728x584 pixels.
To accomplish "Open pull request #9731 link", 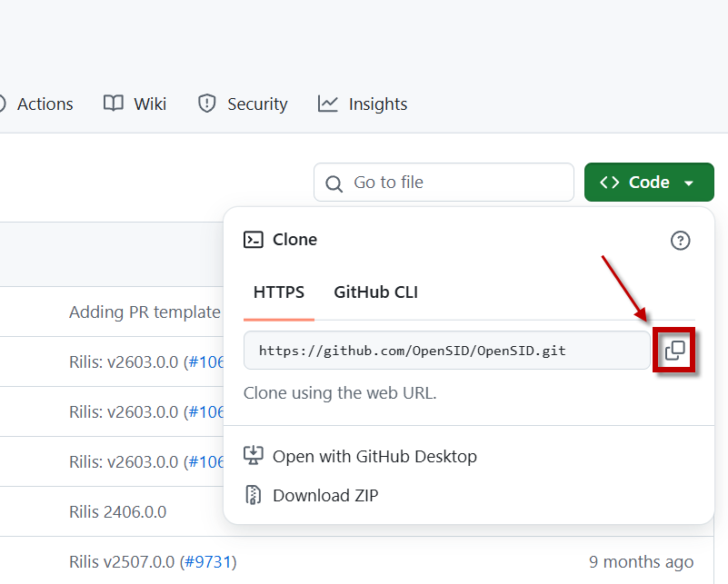I will [207, 562].
